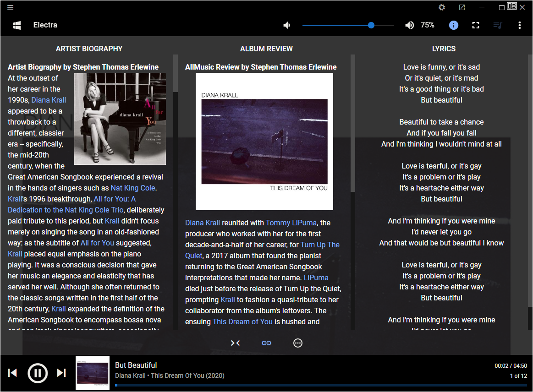Image resolution: width=533 pixels, height=392 pixels.
Task: Skip to the previous track
Action: (13, 373)
